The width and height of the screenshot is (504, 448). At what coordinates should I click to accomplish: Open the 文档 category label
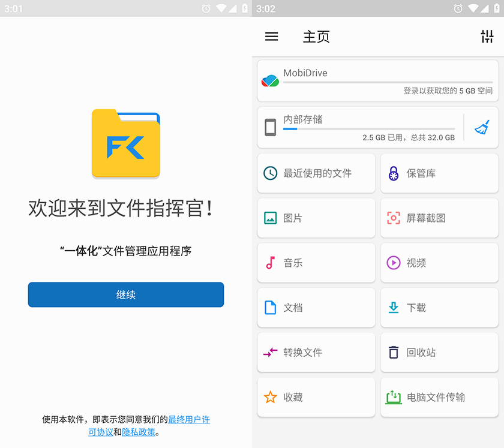click(x=293, y=308)
